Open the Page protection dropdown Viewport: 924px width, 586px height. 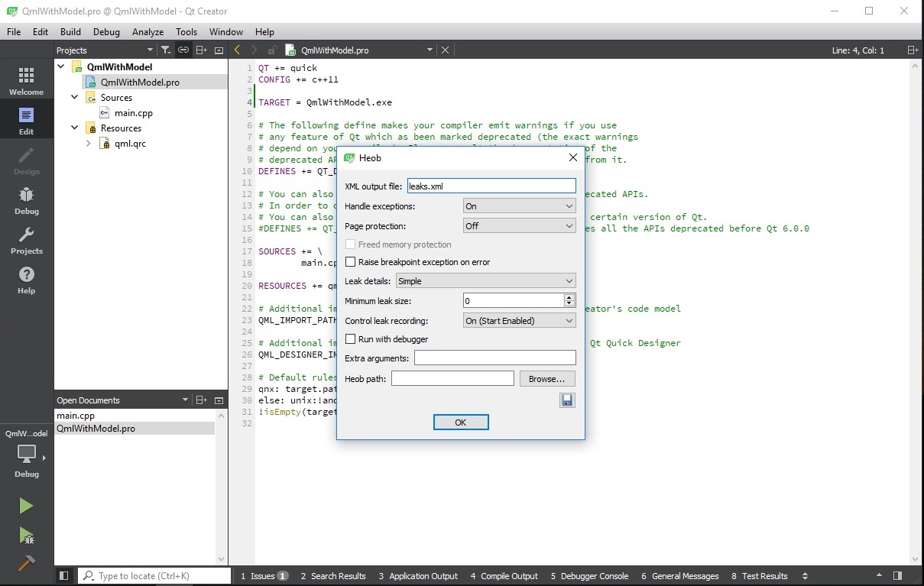(x=519, y=226)
